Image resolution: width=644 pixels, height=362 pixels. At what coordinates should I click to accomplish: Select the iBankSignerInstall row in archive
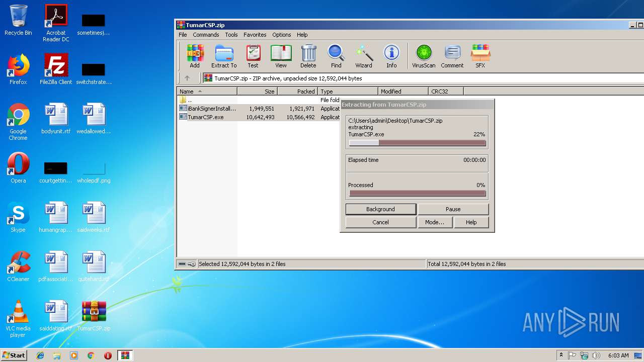[259, 109]
